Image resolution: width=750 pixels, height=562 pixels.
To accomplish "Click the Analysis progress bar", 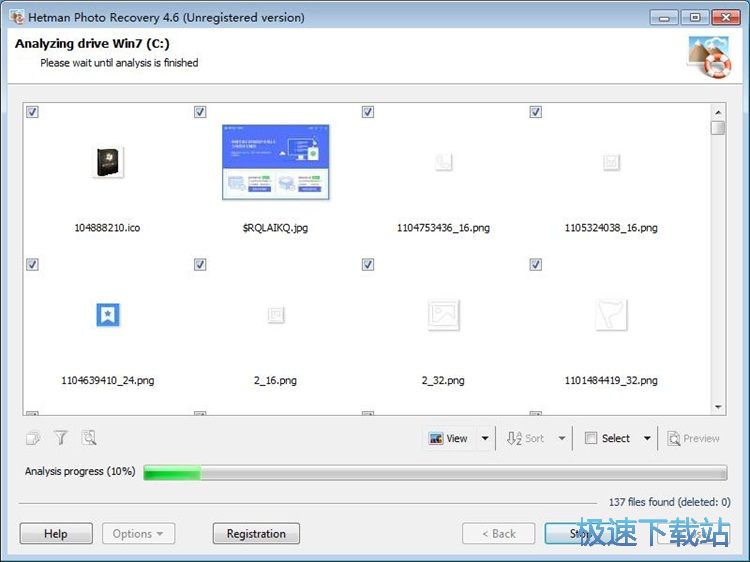I will tap(435, 472).
